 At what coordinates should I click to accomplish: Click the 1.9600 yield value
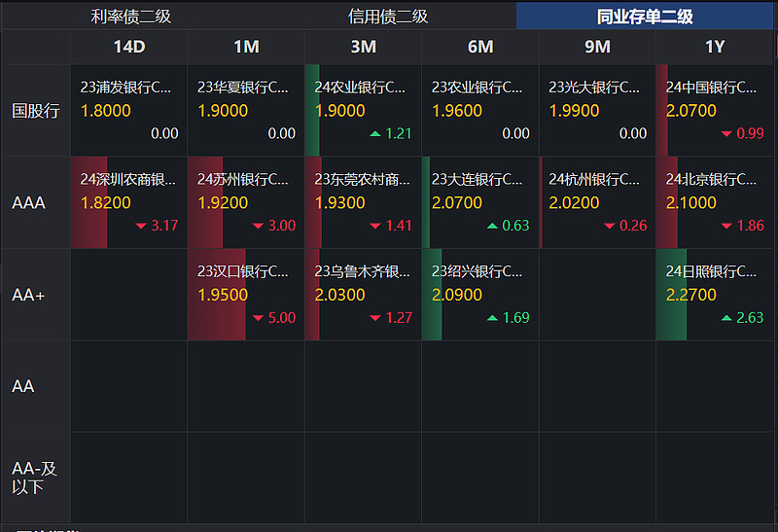point(457,111)
